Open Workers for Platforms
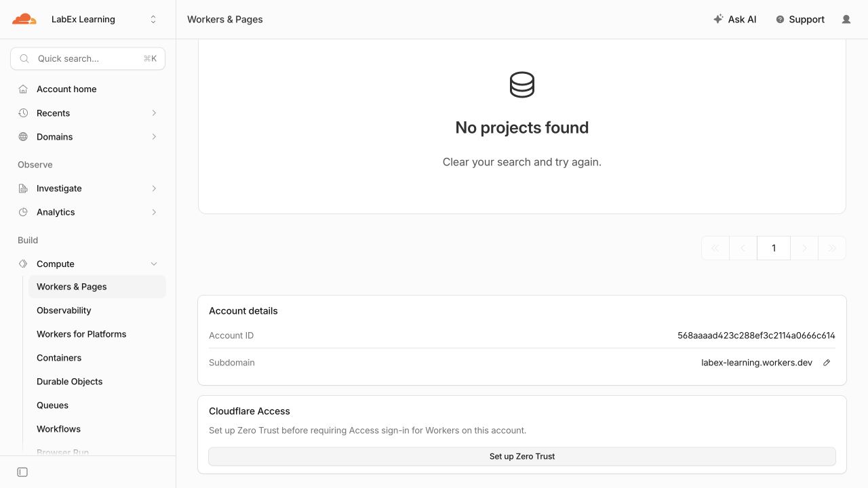Viewport: 868px width, 488px height. 97,334
